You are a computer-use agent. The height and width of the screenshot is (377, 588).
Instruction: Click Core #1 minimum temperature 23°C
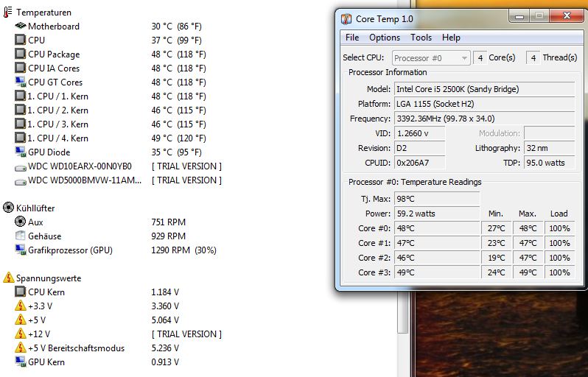[496, 243]
